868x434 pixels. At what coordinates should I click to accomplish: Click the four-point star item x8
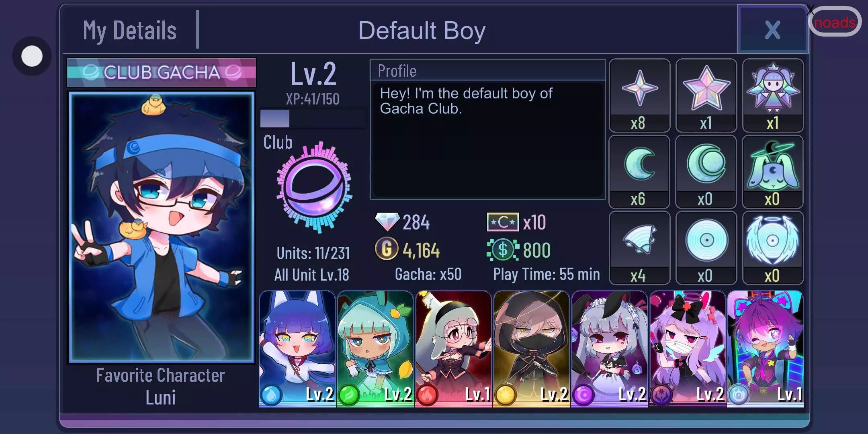tap(639, 95)
